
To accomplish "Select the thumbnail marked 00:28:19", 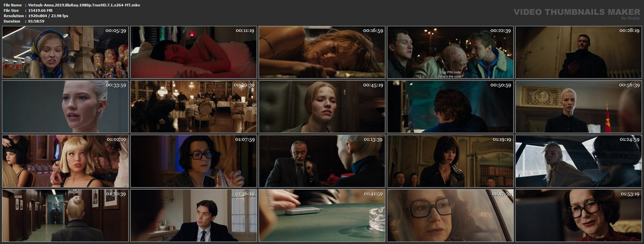I will coord(579,52).
